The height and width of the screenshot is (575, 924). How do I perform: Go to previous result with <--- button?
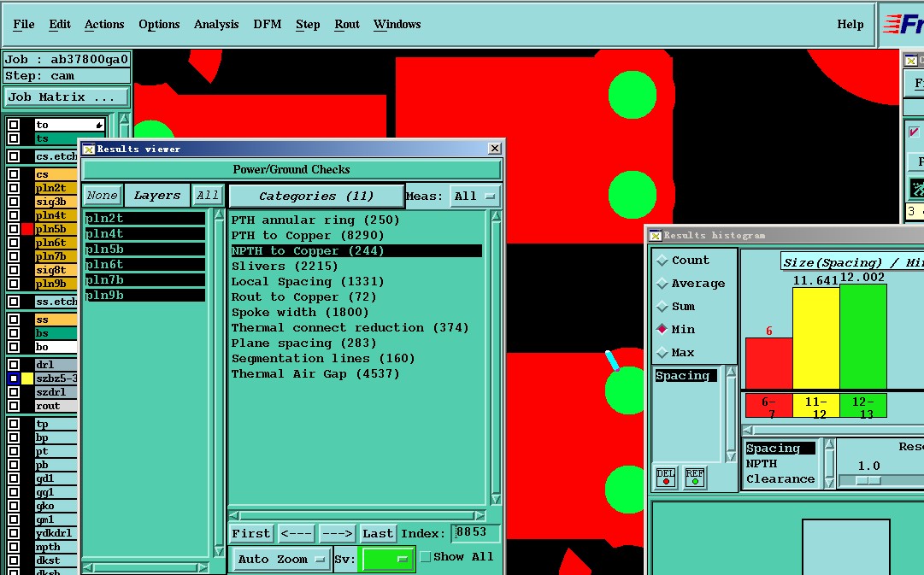click(297, 534)
